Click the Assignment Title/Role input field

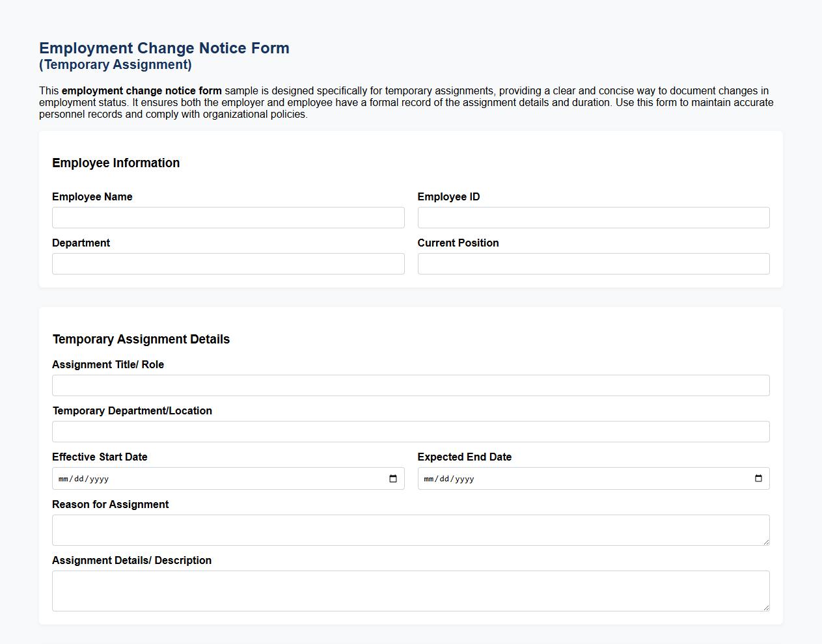tap(411, 385)
